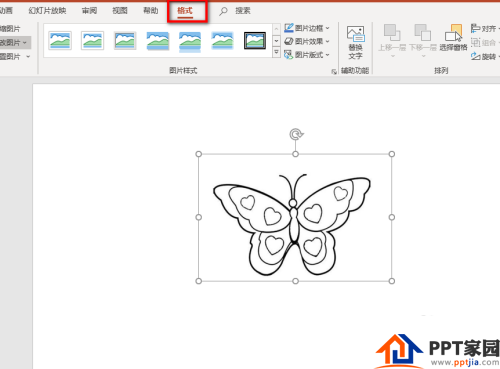Open the 图片样式 dialog launcher
Image resolution: width=500 pixels, height=369 pixels.
tap(334, 71)
